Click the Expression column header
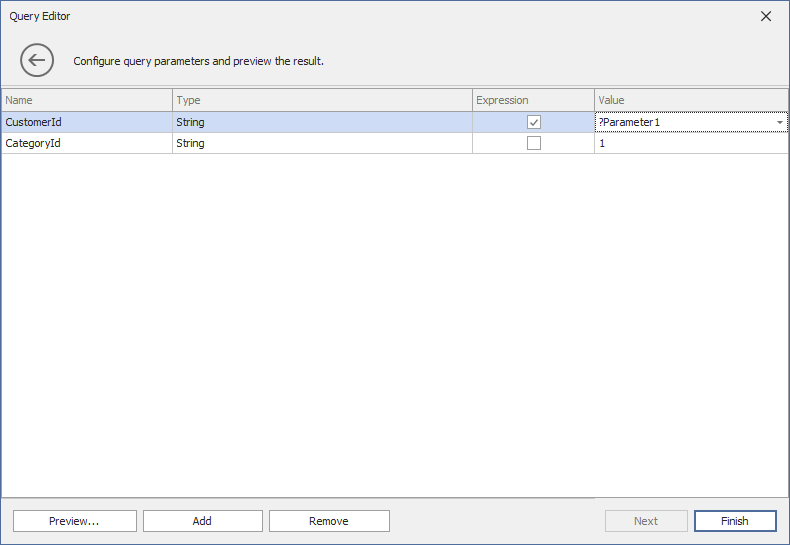The height and width of the screenshot is (545, 790). click(533, 100)
